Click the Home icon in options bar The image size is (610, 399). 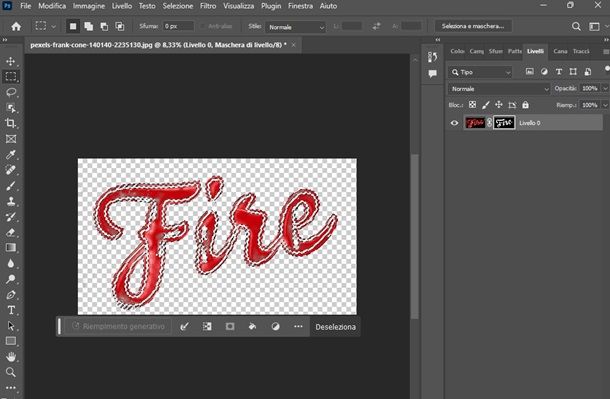coord(16,26)
